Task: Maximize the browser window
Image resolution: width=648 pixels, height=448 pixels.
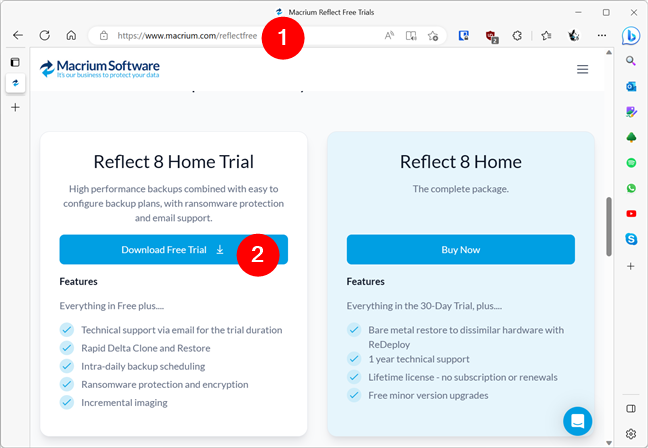Action: click(606, 12)
